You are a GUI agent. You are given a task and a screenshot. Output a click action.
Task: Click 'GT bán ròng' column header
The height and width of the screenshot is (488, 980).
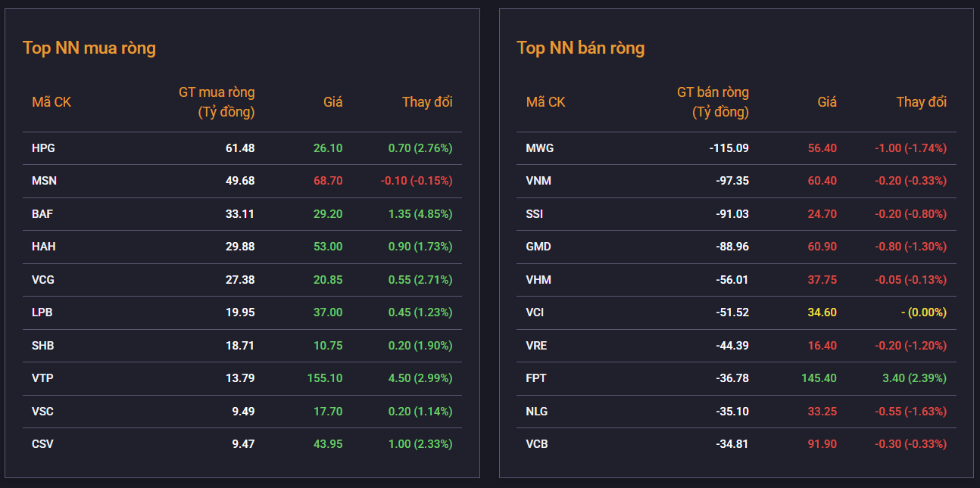pyautogui.click(x=713, y=102)
